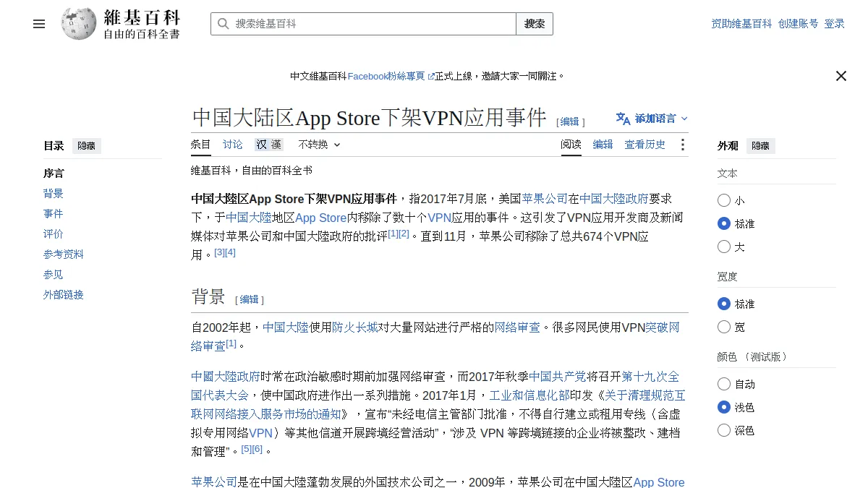868x488 pixels.
Task: Click the Wikipedia globe logo
Action: [78, 24]
